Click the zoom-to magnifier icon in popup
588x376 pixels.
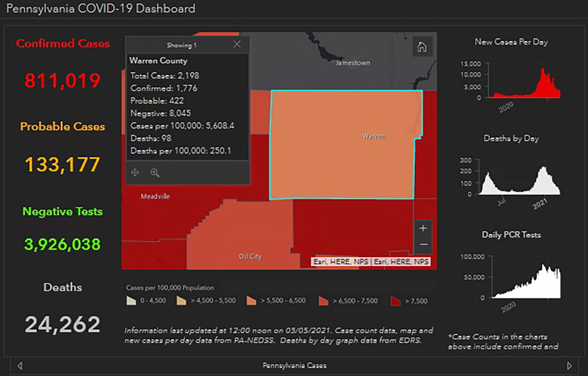[x=155, y=173]
